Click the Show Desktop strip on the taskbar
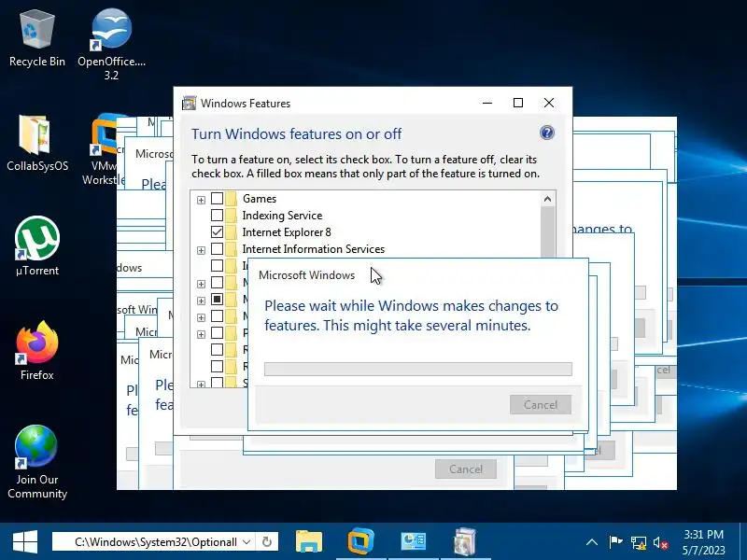The height and width of the screenshot is (560, 747). coord(743,542)
